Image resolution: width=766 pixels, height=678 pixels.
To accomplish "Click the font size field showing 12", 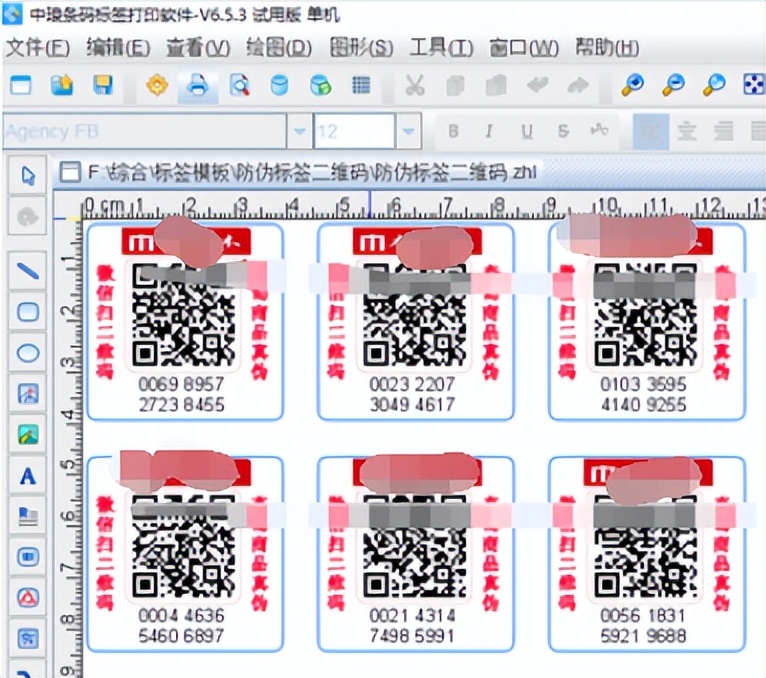I will tap(354, 131).
